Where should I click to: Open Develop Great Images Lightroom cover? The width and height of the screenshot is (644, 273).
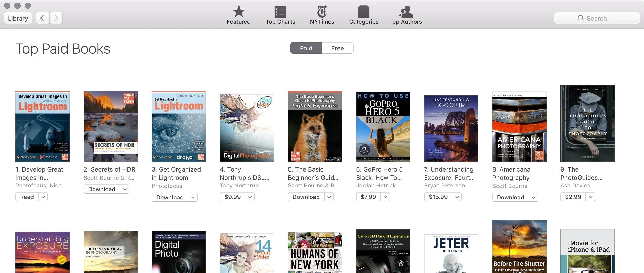[x=43, y=126]
